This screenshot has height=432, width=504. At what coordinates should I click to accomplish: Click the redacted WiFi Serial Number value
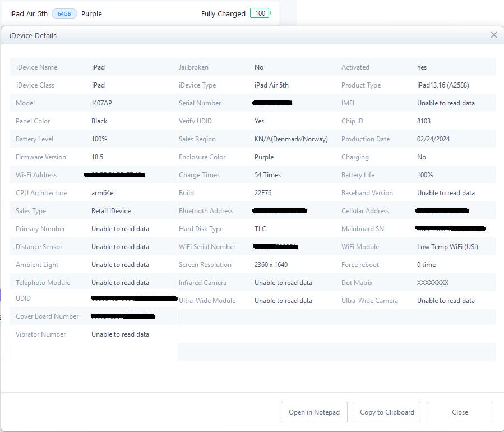pos(275,246)
